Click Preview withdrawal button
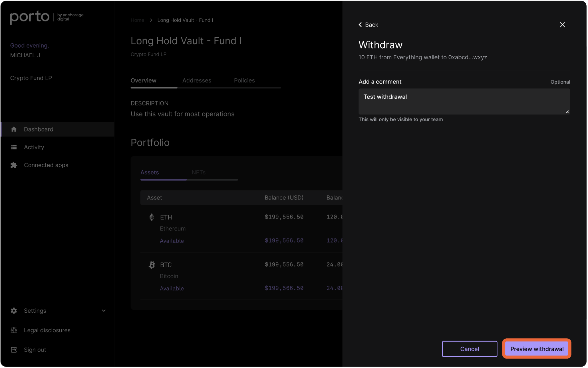588x368 pixels. [537, 349]
